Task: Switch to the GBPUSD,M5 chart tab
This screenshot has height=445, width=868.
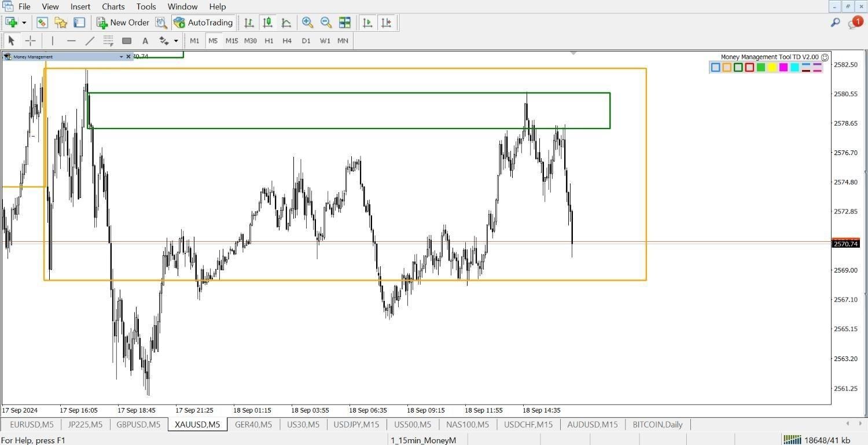Action: (138, 424)
